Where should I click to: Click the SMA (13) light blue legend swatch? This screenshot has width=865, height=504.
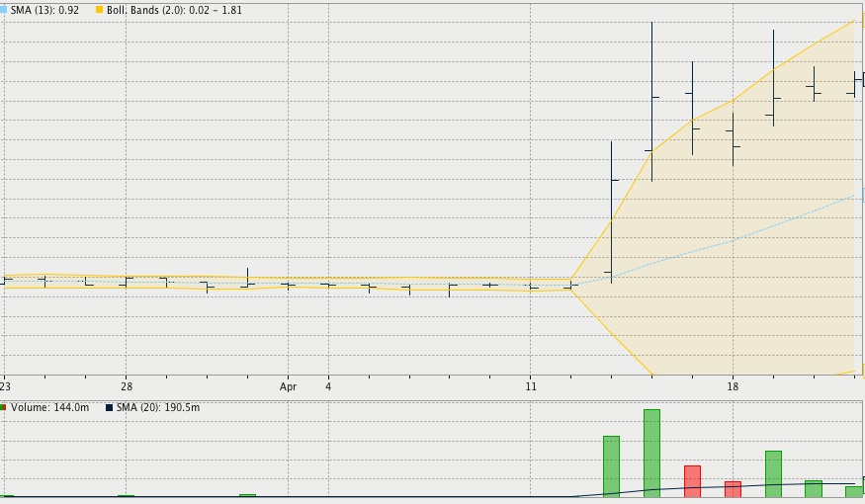[x=3, y=10]
